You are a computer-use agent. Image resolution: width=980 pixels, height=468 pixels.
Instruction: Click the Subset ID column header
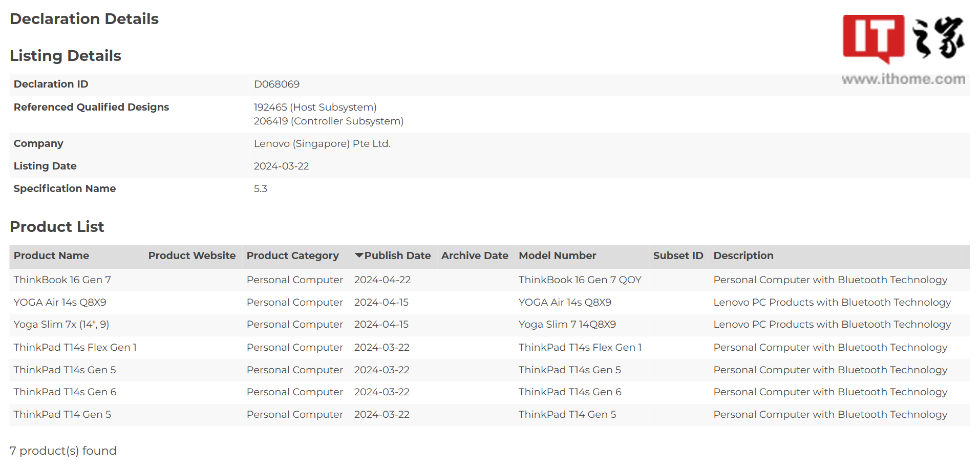(x=677, y=256)
